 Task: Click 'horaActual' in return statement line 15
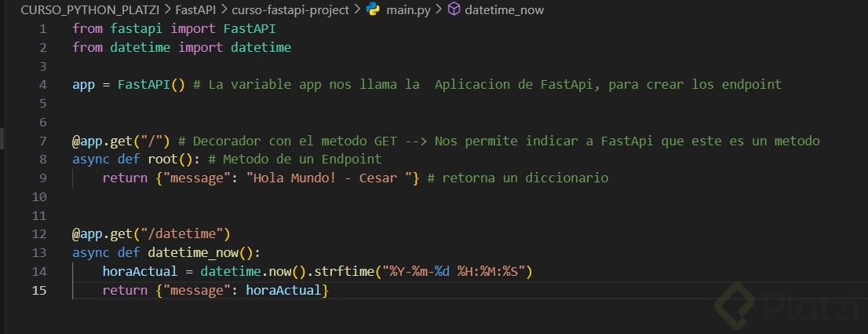[283, 290]
